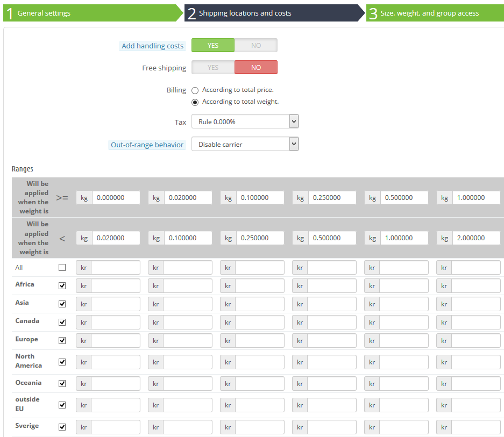The image size is (504, 437).
Task: Uncheck the outside EU zone checkbox
Action: (x=62, y=405)
